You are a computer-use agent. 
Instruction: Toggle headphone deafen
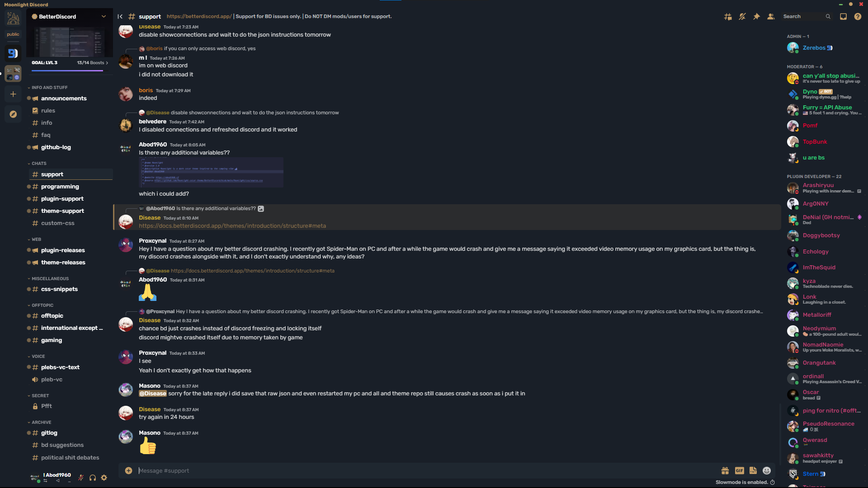pos(93,478)
